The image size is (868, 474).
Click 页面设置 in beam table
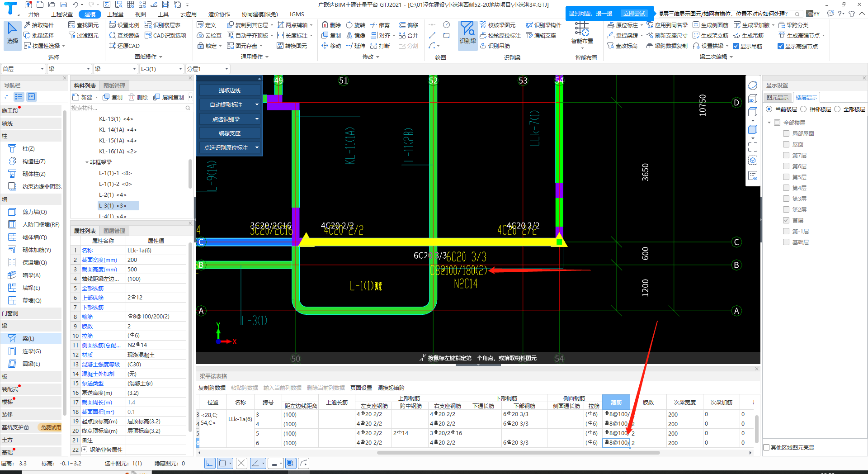pos(361,388)
